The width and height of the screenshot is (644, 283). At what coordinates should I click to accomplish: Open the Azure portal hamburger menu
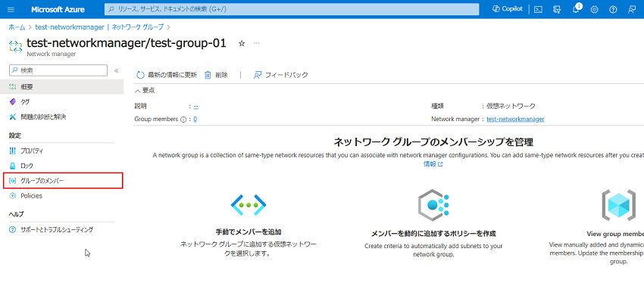click(x=11, y=9)
